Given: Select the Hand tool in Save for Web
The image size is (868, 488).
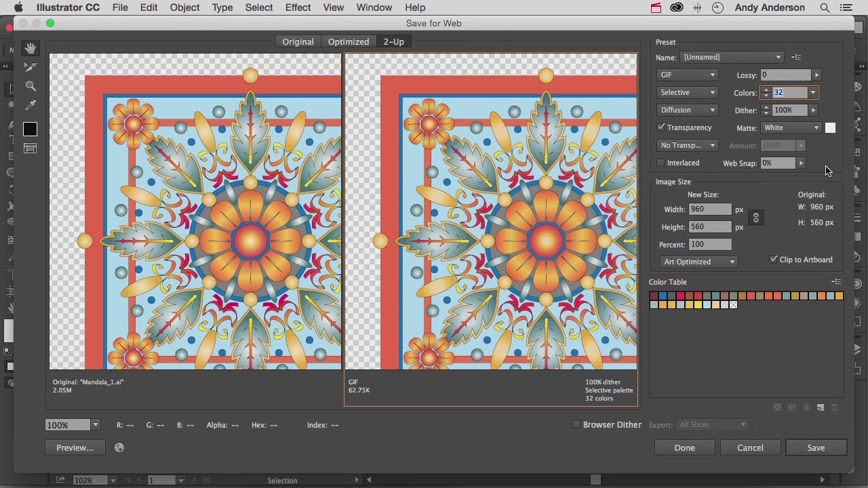Looking at the screenshot, I should point(30,48).
